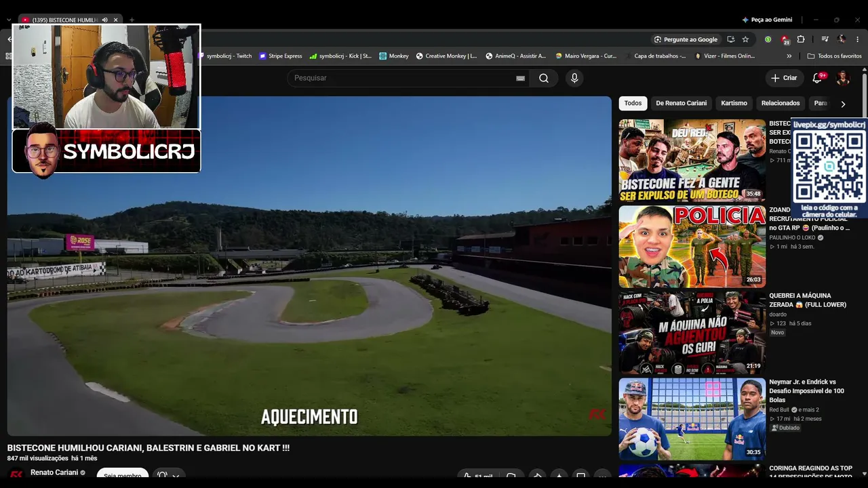This screenshot has height=488, width=868.
Task: Open the YouTube account avatar menu
Action: point(843,78)
